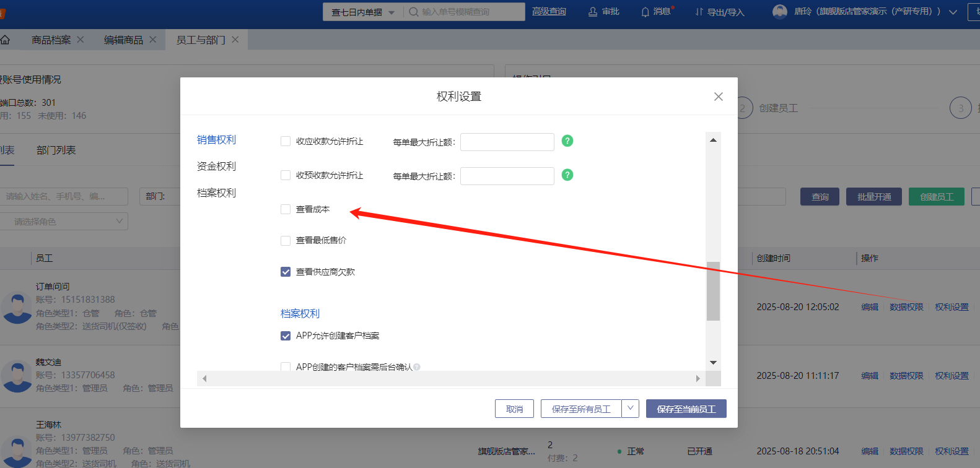Click the 取消 button
The height and width of the screenshot is (468, 980).
(514, 409)
